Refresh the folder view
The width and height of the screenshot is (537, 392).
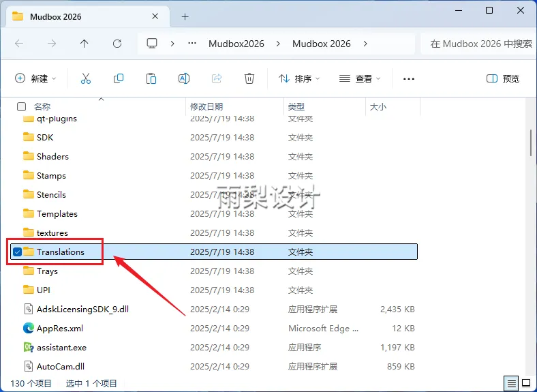pyautogui.click(x=117, y=44)
